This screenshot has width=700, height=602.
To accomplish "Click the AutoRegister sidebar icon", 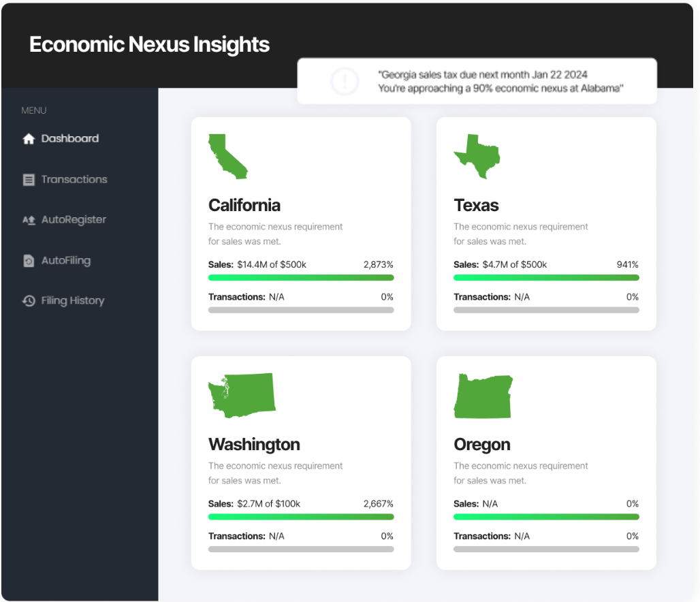I will (29, 221).
